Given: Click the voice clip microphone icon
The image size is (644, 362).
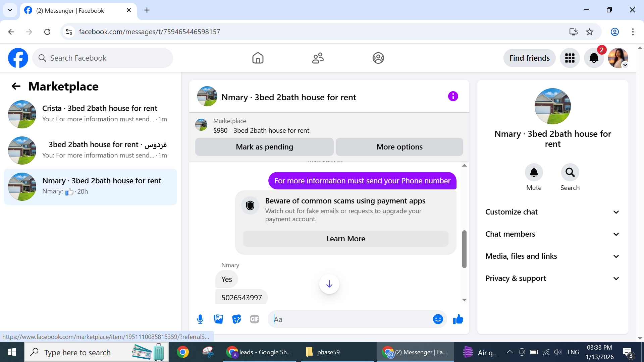Looking at the screenshot, I should [x=200, y=319].
